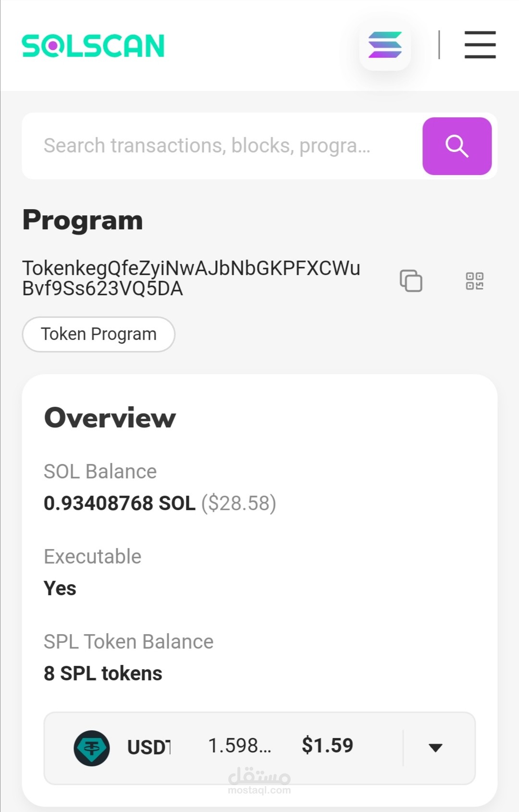
Task: Click the Token Program tag
Action: click(x=99, y=334)
